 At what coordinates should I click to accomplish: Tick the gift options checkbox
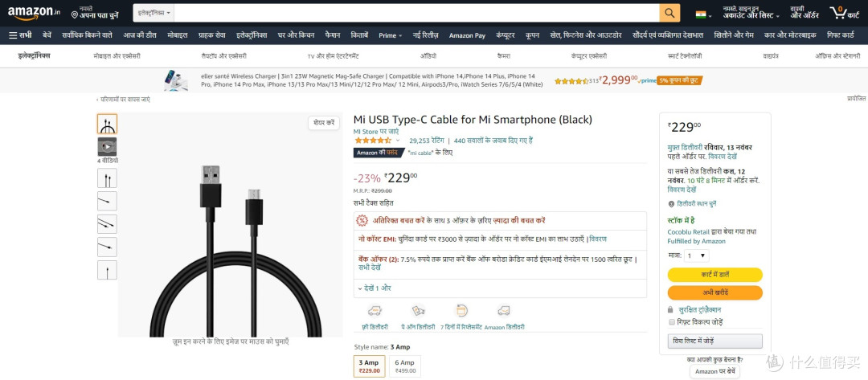point(672,321)
